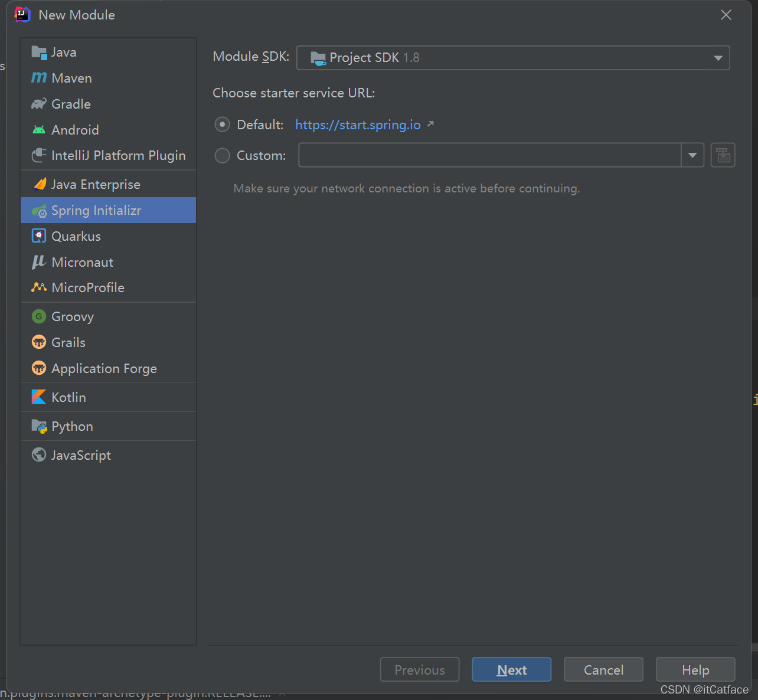The width and height of the screenshot is (758, 700).
Task: Click the IntelliJ IDEA logo in title bar
Action: pos(22,15)
